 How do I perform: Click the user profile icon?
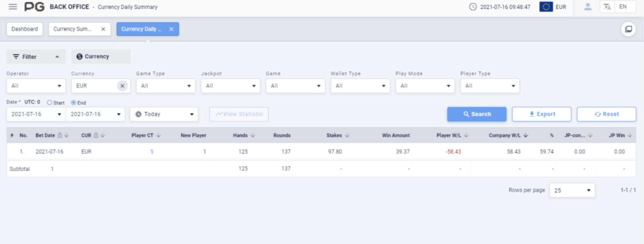click(x=587, y=7)
